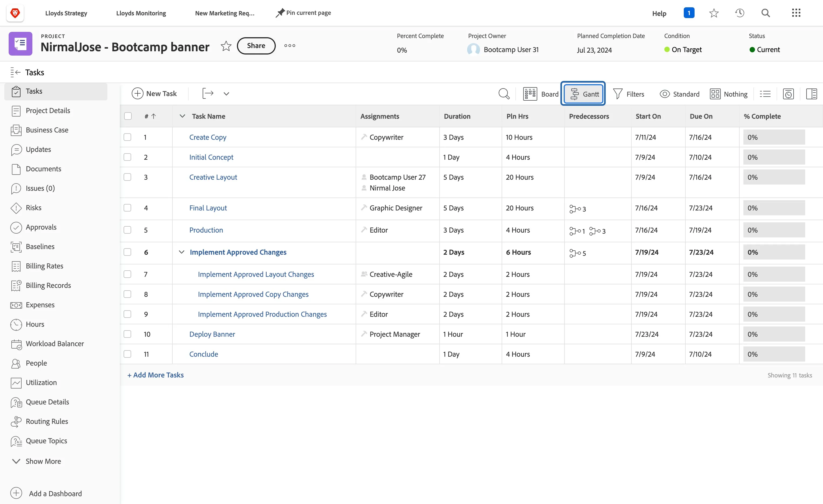Image resolution: width=823 pixels, height=504 pixels.
Task: Switch to the Gantt view
Action: pyautogui.click(x=583, y=94)
